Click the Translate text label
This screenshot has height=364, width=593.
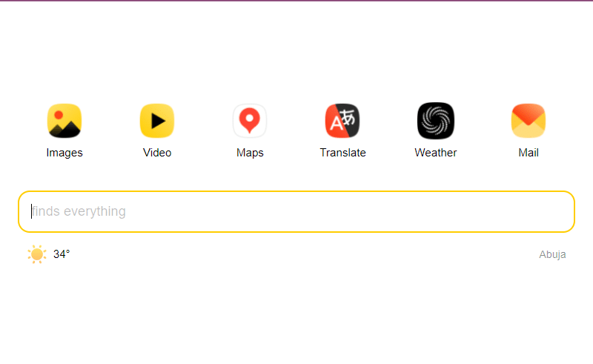tap(342, 153)
